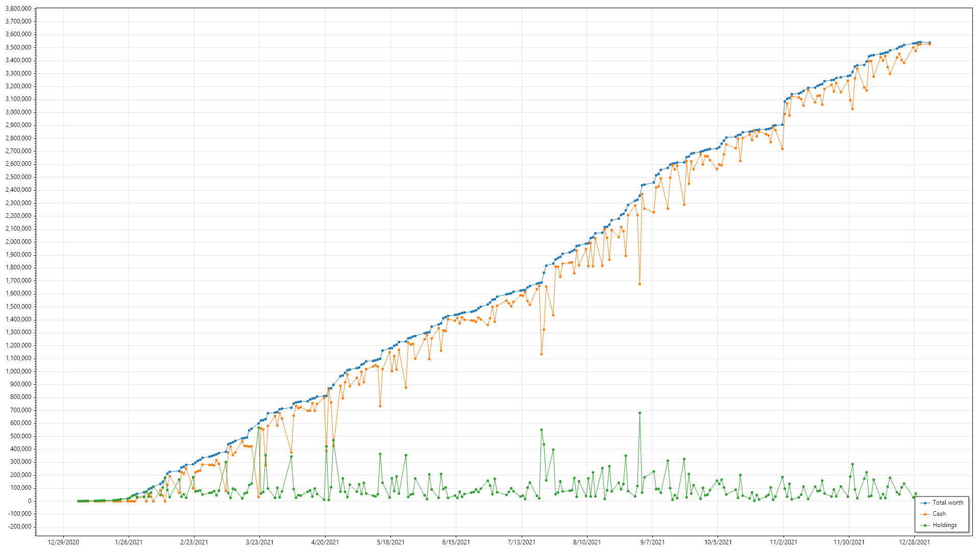Click the 12/28/2021 x-axis date label
980x551 pixels.
[914, 542]
